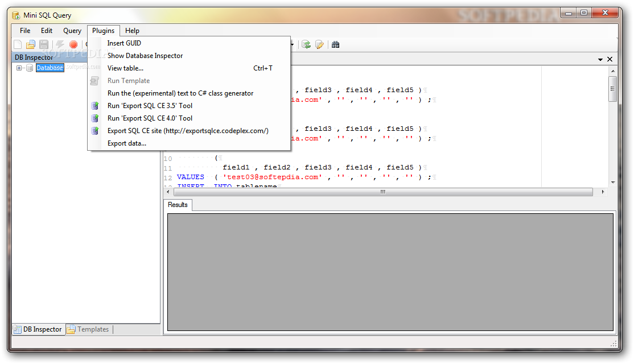Open the editor window list dropdown arrow
The image size is (634, 364).
coord(600,59)
